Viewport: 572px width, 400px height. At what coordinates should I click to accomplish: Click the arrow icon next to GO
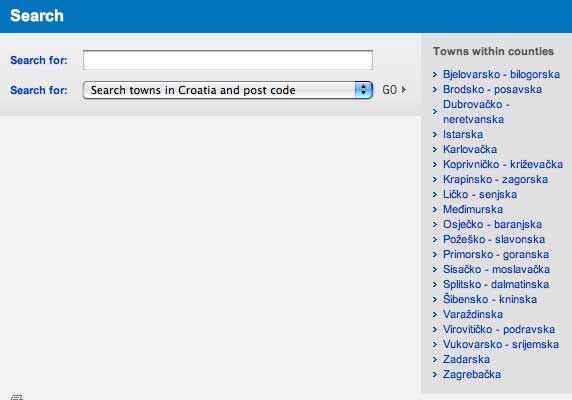404,90
